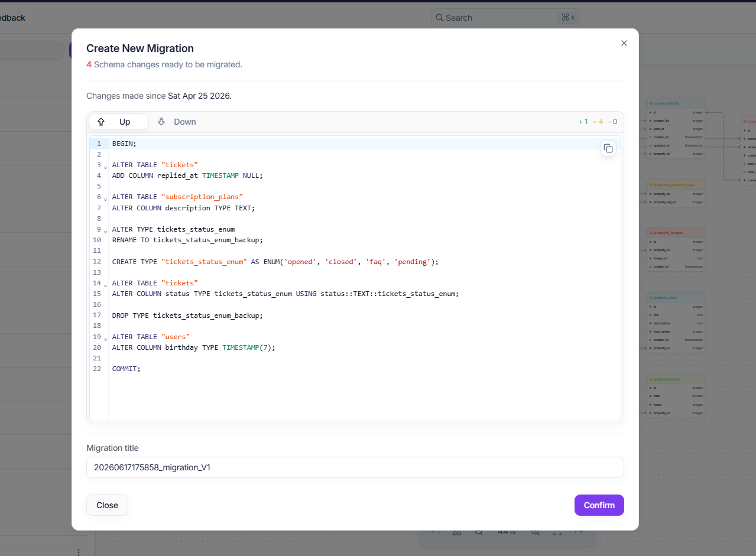Switch to the Up migration tab
The width and height of the screenshot is (756, 556).
click(119, 122)
